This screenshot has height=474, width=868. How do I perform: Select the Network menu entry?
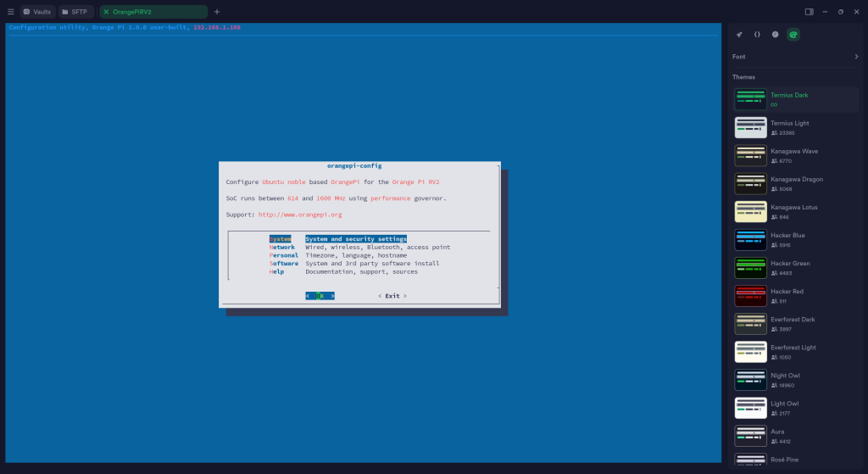(282, 247)
